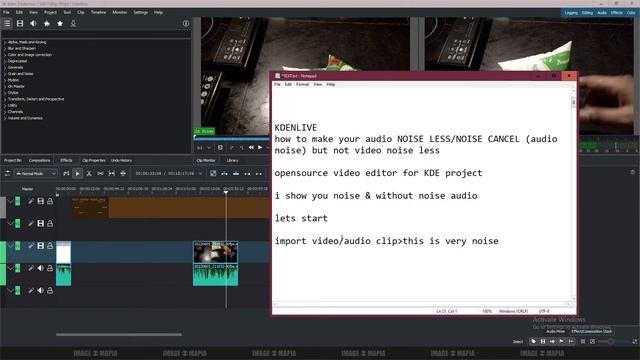Viewport: 640px width, 360px height.
Task: Switch to Library tab
Action: [x=232, y=160]
